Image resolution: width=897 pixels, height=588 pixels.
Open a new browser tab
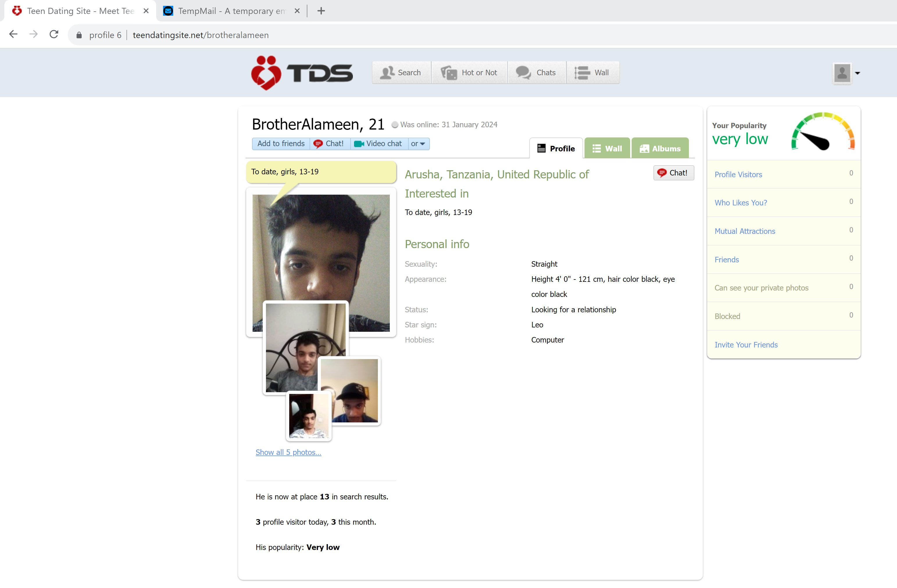pyautogui.click(x=321, y=11)
